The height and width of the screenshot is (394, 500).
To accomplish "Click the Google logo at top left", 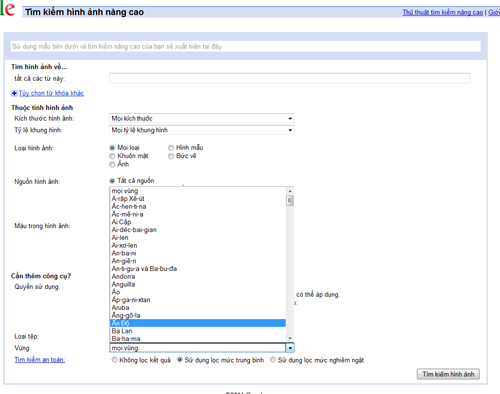I will point(7,9).
